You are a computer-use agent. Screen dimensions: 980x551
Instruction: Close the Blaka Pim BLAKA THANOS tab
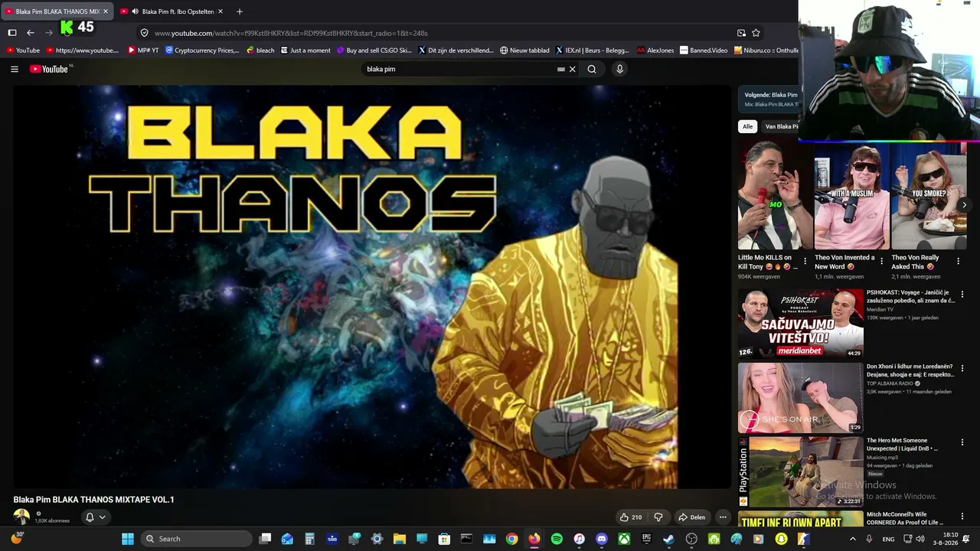click(106, 11)
